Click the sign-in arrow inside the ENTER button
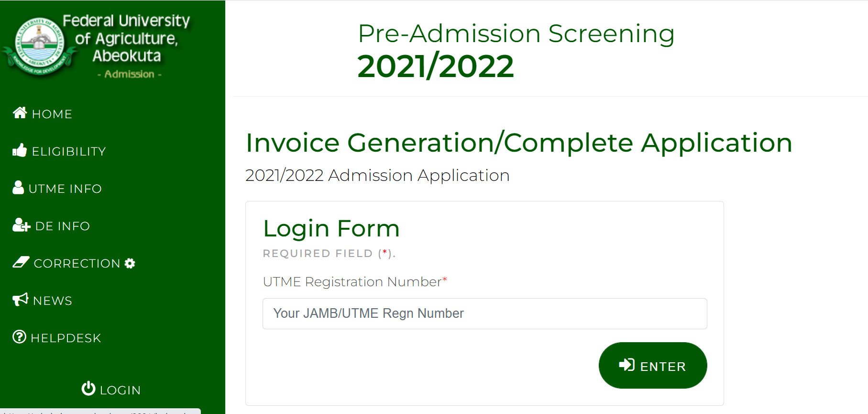The height and width of the screenshot is (414, 868). (626, 365)
